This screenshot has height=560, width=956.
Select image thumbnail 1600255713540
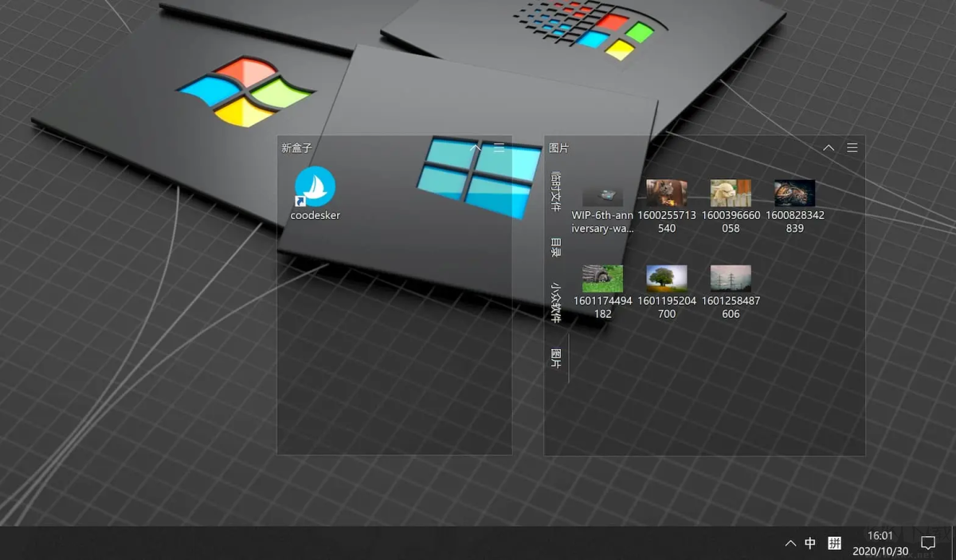[x=667, y=194]
